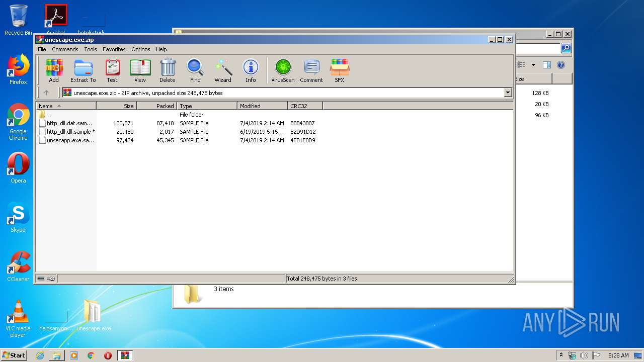Click the SFX toolbar icon
Image resolution: width=644 pixels, height=362 pixels.
click(340, 70)
